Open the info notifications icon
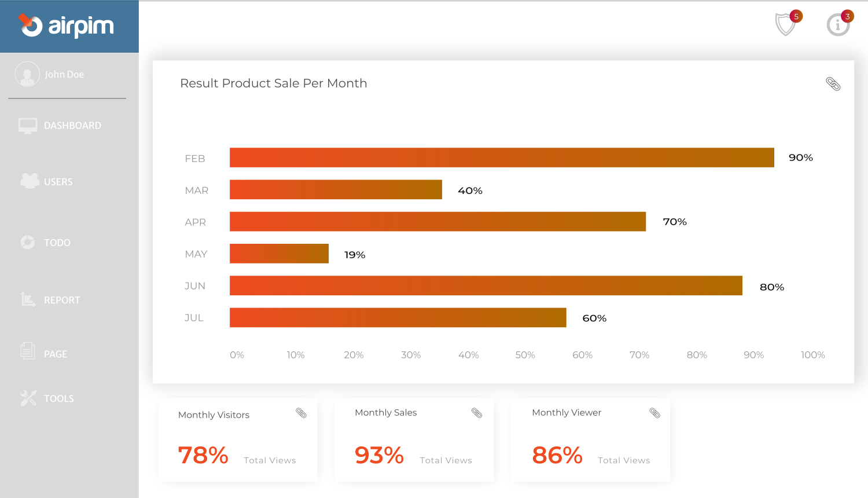Image resolution: width=868 pixels, height=498 pixels. tap(838, 25)
